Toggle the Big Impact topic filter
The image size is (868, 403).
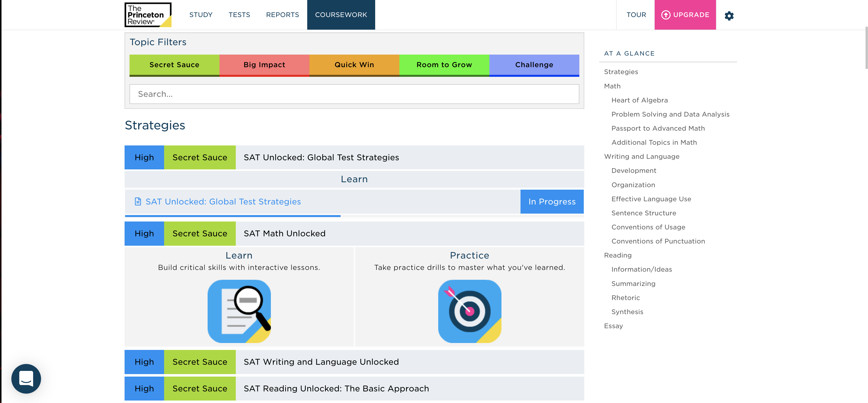(264, 65)
